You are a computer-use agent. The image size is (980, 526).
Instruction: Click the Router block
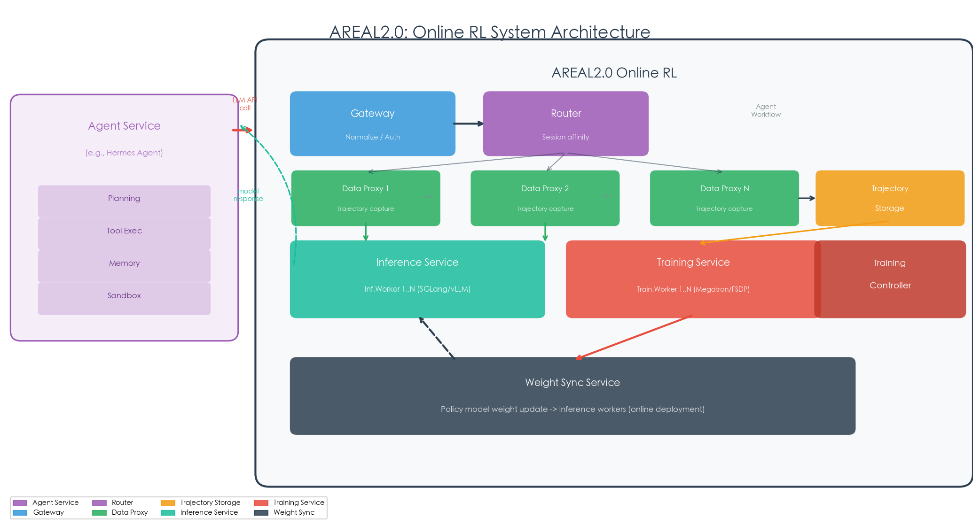point(565,124)
